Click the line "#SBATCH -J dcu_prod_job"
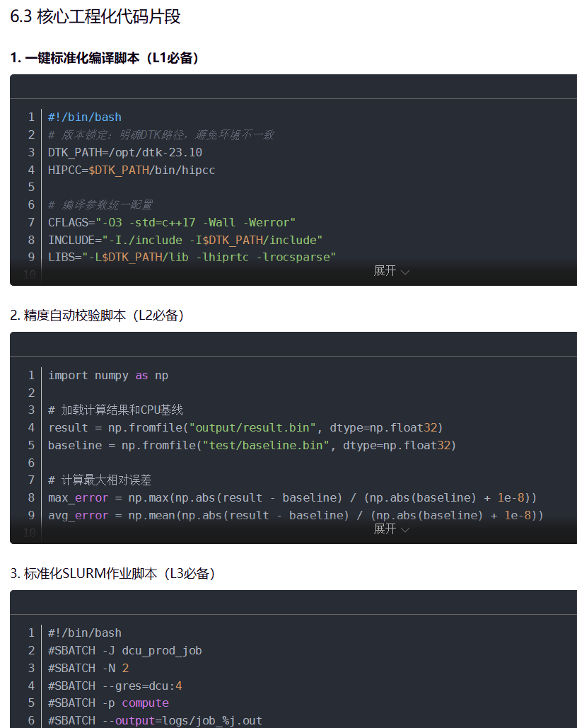 click(125, 651)
